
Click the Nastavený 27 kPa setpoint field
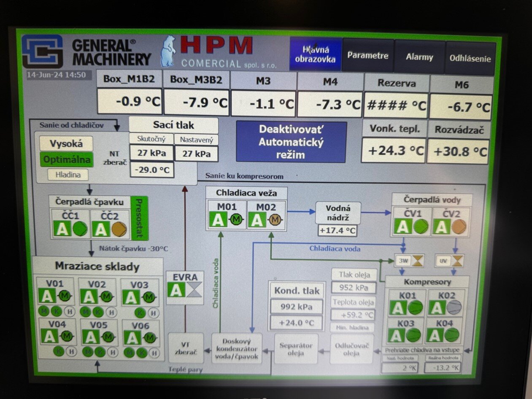coord(196,154)
